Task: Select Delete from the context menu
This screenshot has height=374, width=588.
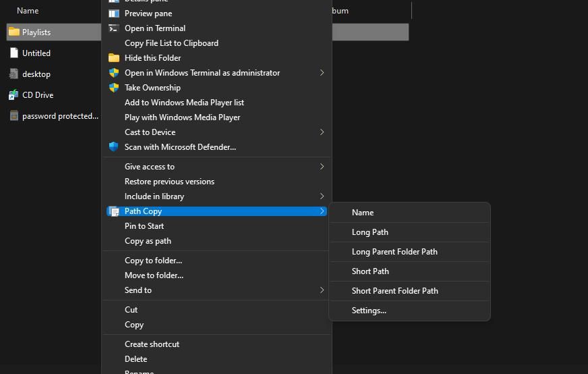Action: coord(216,359)
